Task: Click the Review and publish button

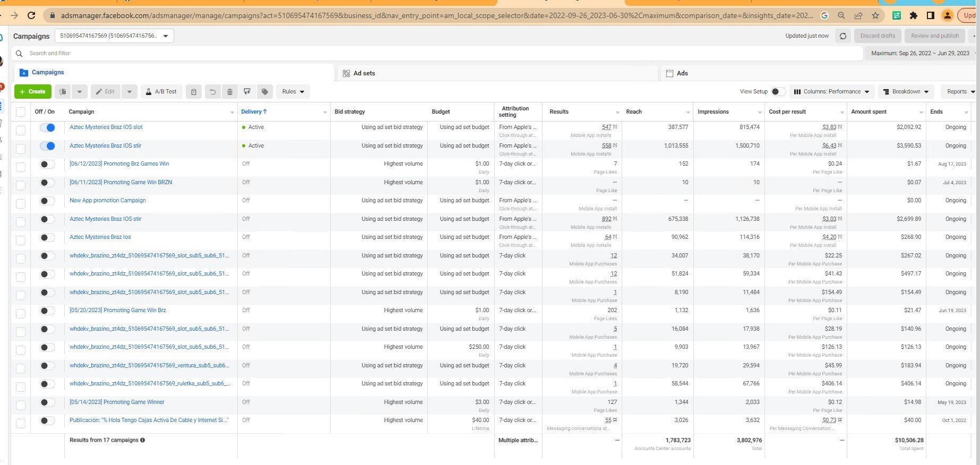Action: click(935, 36)
